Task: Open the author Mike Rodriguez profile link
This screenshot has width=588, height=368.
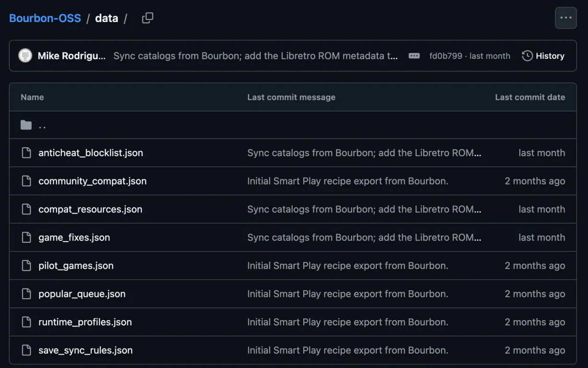Action: click(72, 56)
